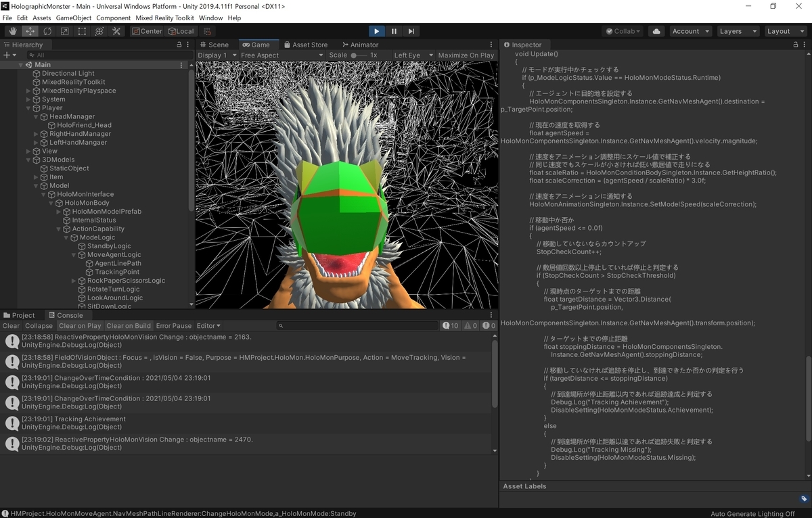Open the GameObject menu
This screenshot has width=812, height=518.
point(73,18)
